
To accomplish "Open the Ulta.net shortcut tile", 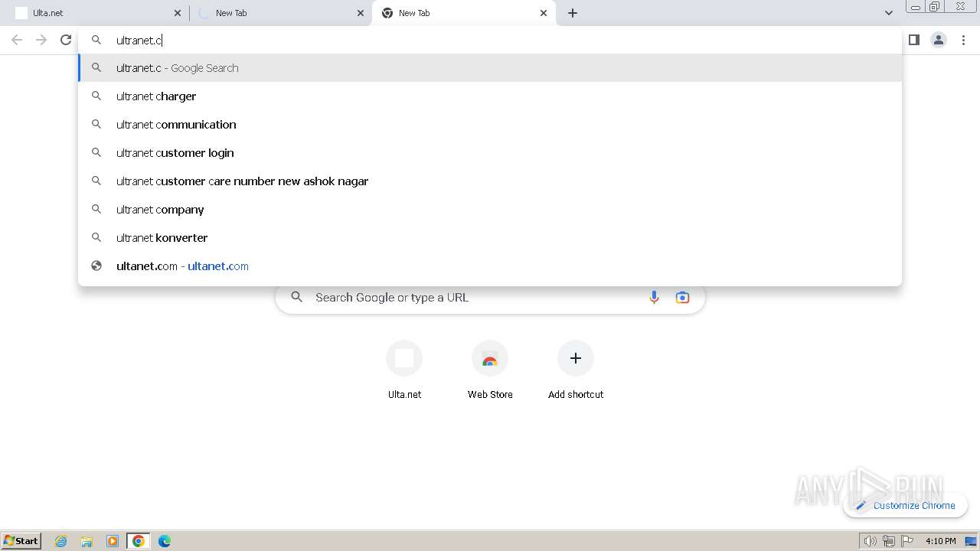I will 404,370.
